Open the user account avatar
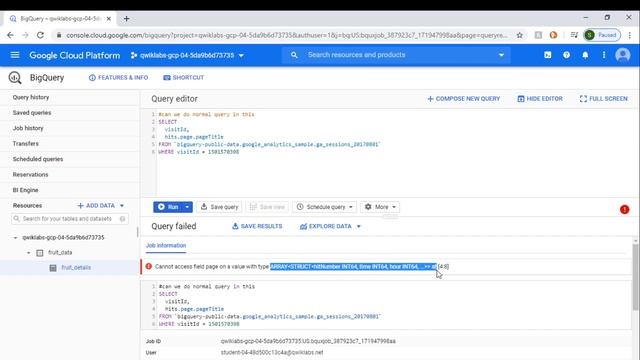Viewport: 640px width, 360px height. [x=623, y=55]
